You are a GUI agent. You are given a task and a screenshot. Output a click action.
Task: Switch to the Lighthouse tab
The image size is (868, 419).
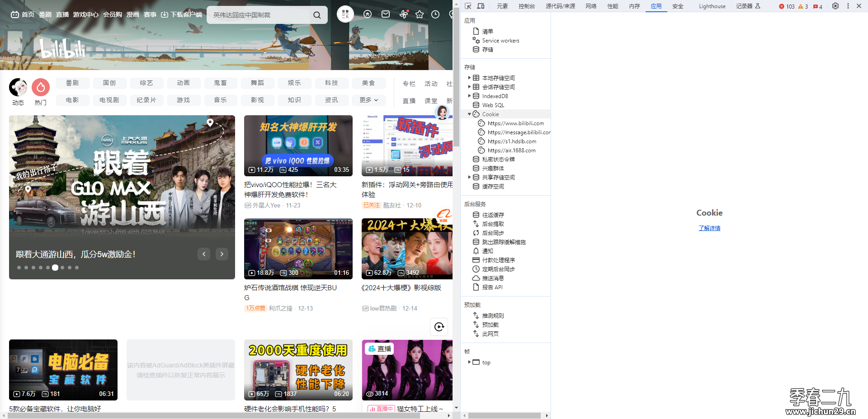(712, 6)
